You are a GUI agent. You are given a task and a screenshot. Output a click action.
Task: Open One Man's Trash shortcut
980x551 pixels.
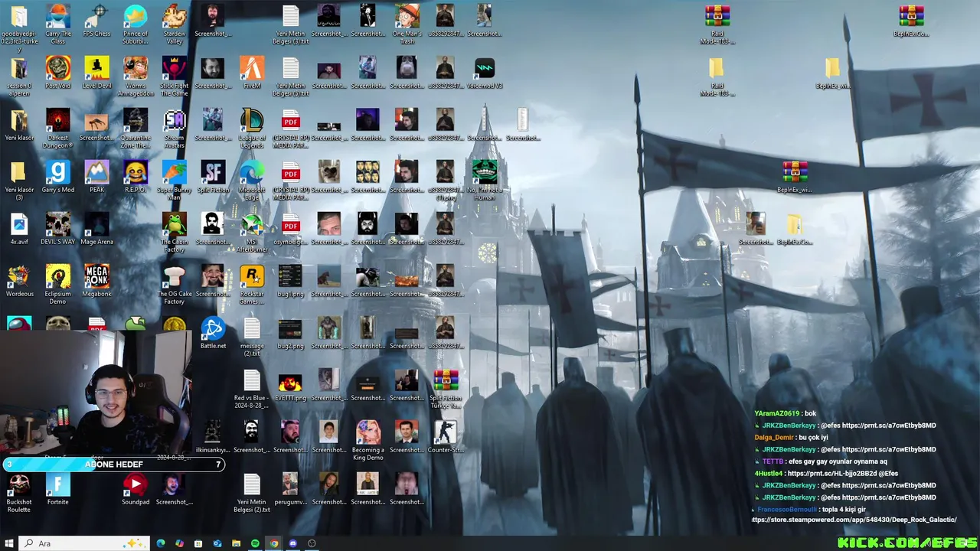pyautogui.click(x=407, y=24)
